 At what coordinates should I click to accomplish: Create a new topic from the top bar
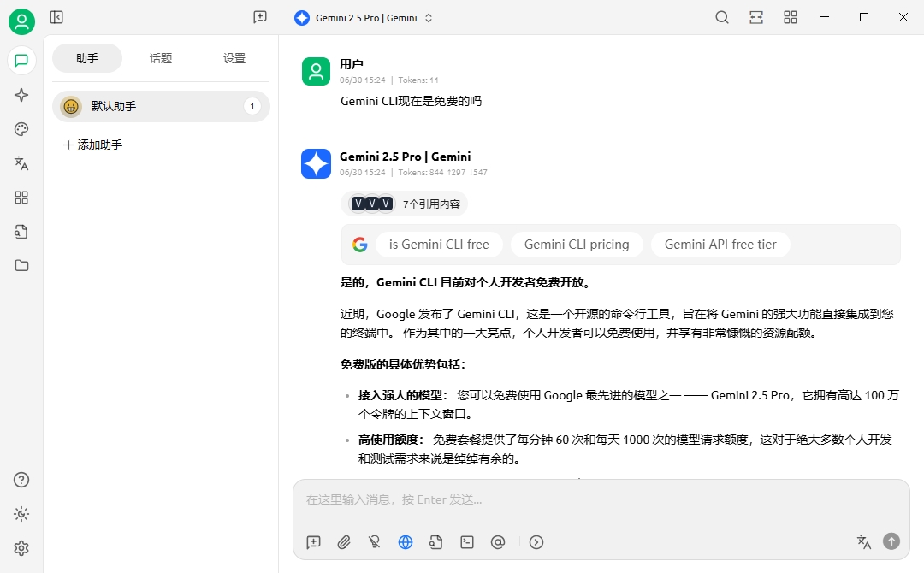point(260,17)
